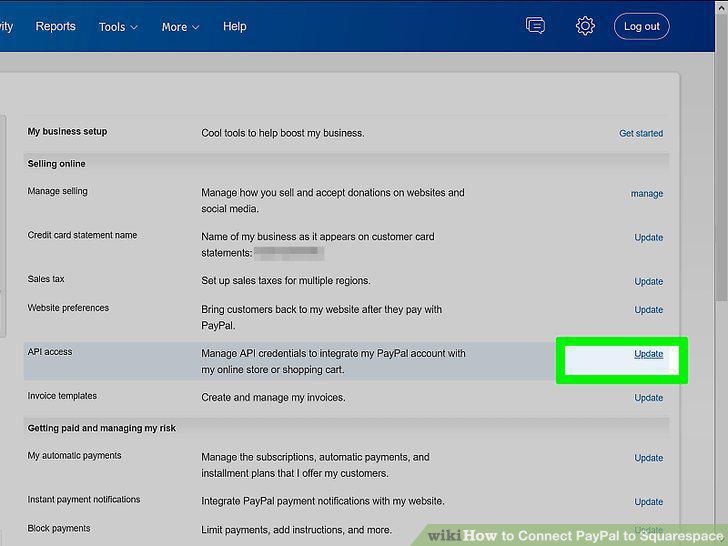Viewport: 728px width, 546px height.
Task: Click Update for Sales tax
Action: [x=649, y=282]
